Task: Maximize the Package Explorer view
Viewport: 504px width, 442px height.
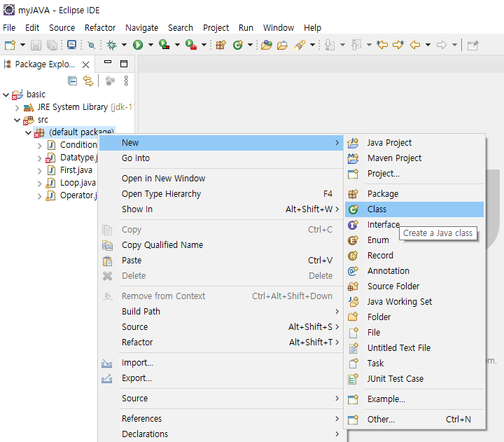Action: point(124,64)
